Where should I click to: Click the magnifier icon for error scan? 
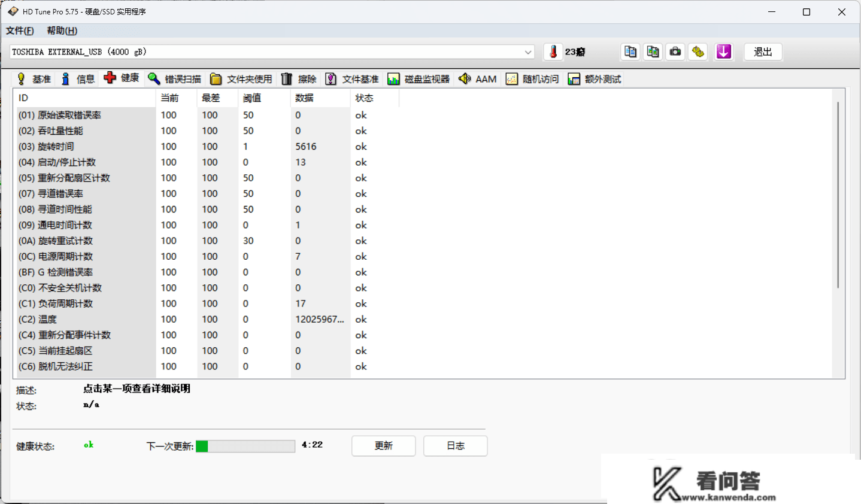tap(154, 78)
